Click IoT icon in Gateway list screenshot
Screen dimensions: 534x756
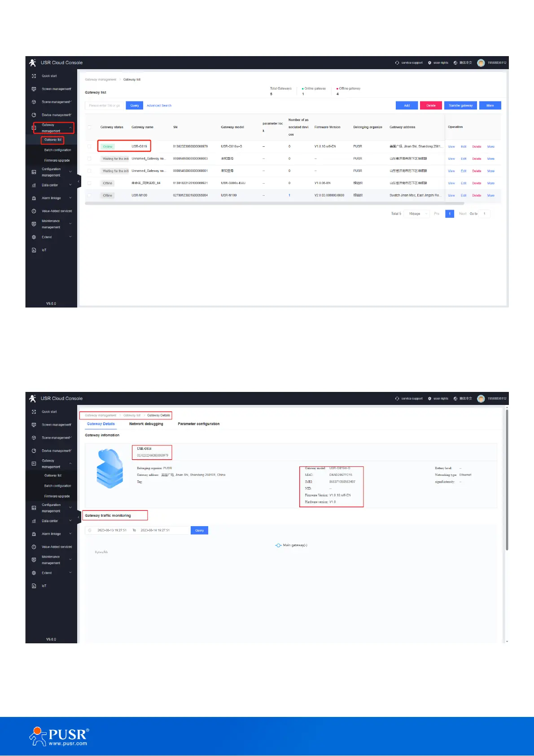(x=34, y=250)
